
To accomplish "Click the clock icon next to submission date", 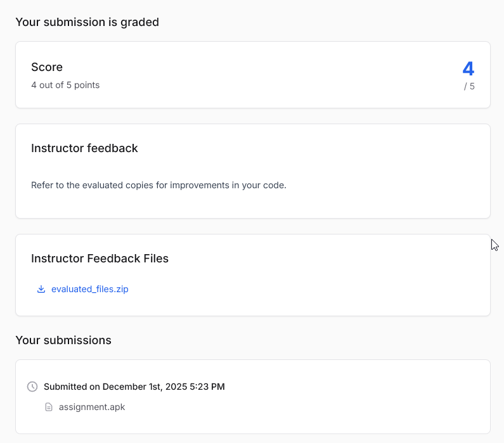I will [32, 387].
